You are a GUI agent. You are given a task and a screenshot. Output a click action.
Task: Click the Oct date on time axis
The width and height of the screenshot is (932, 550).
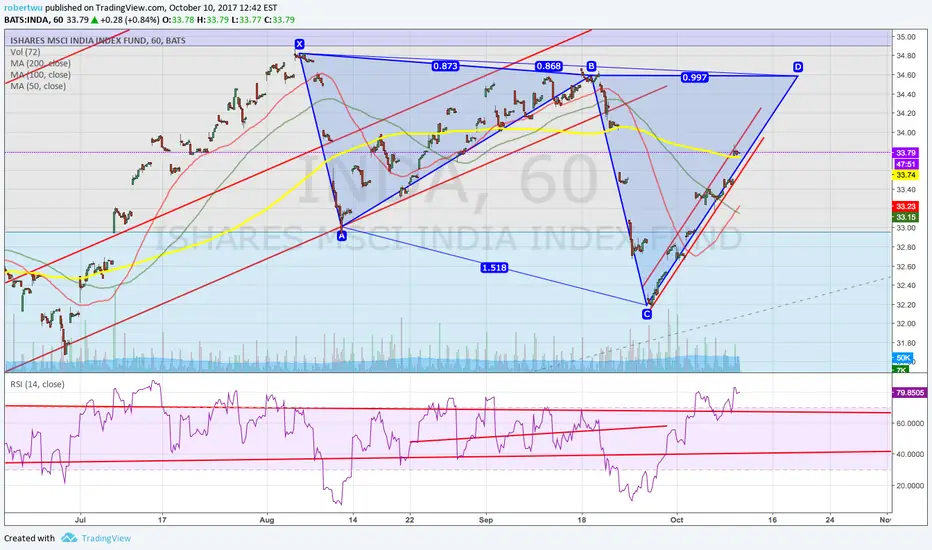676,520
